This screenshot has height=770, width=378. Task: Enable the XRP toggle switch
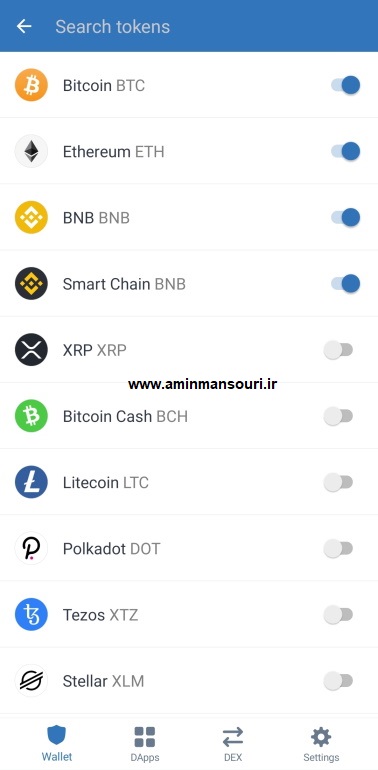(x=338, y=350)
